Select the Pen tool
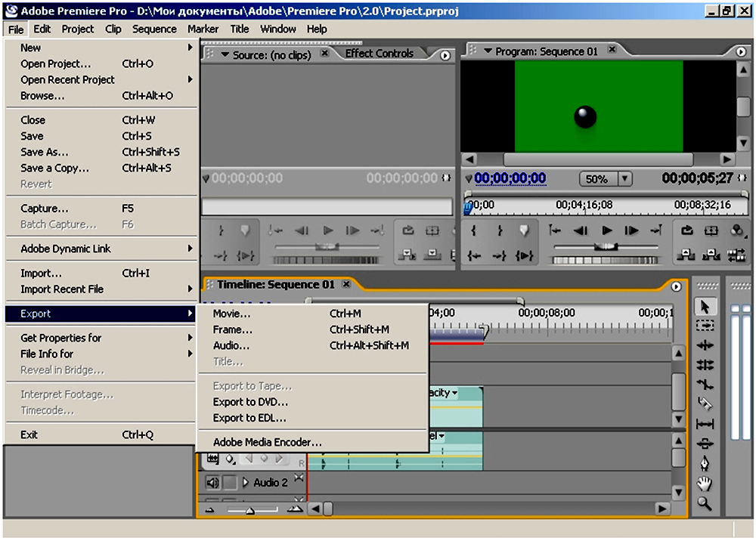756x541 pixels. pos(705,463)
